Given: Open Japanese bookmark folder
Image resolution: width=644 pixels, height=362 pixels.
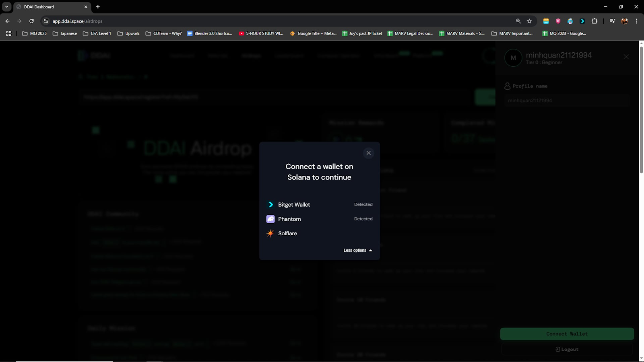Looking at the screenshot, I should 65,33.
